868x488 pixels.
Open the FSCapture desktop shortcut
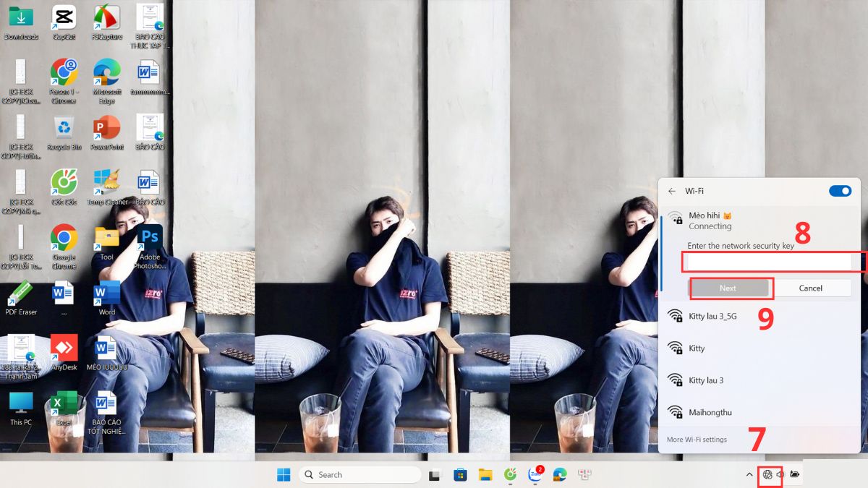click(107, 22)
